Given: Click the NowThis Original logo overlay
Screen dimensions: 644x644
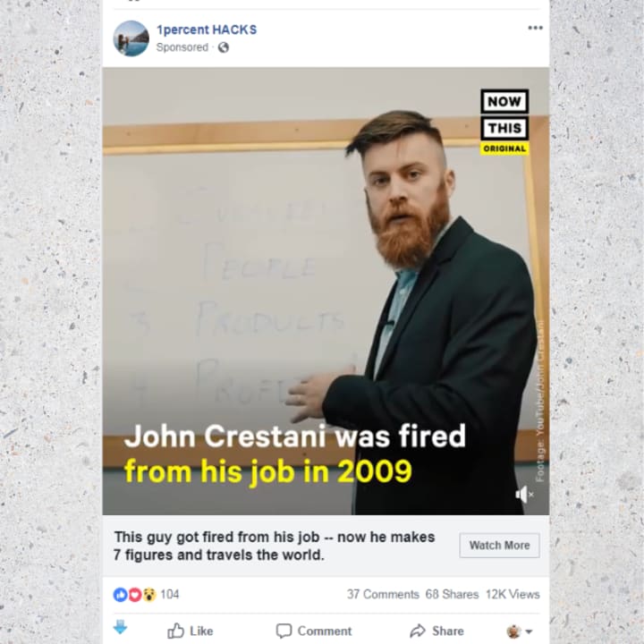Looking at the screenshot, I should coord(504,122).
